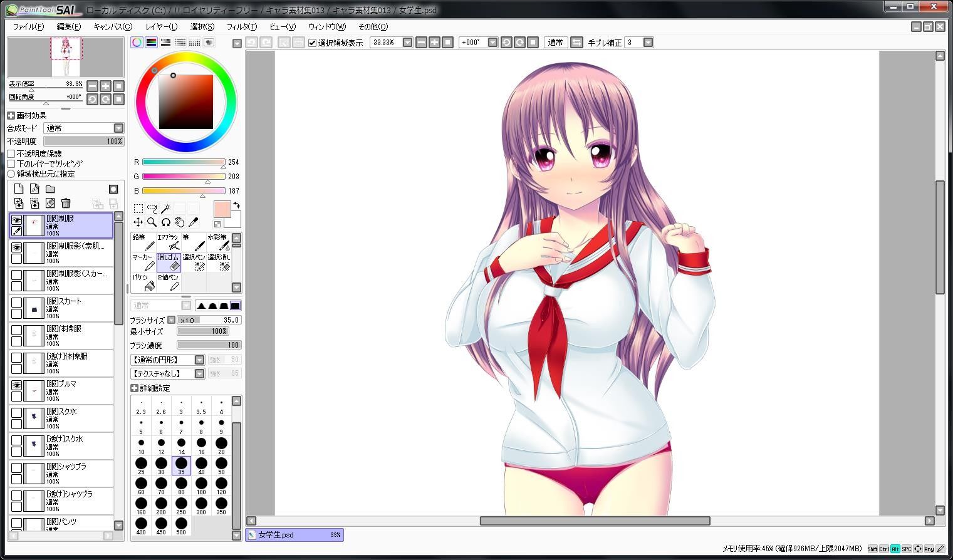Show the color wheel panel
This screenshot has height=560, width=953.
point(137,43)
